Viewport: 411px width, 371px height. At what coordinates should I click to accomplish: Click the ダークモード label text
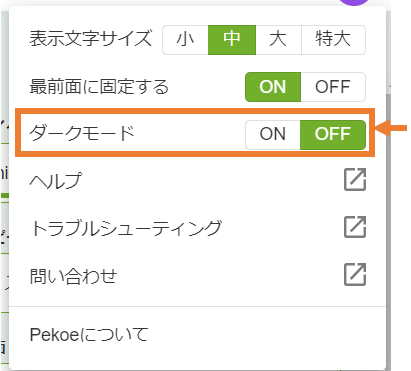pos(82,133)
